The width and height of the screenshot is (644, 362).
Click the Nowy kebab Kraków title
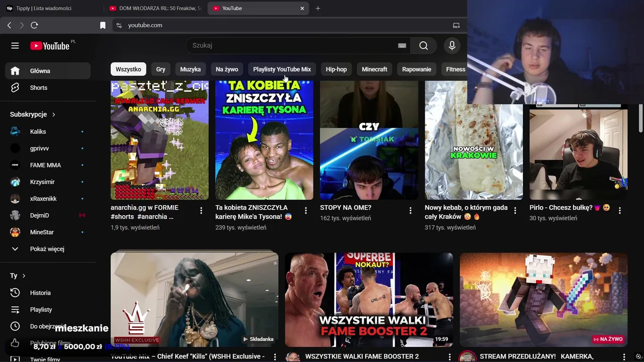coord(466,212)
